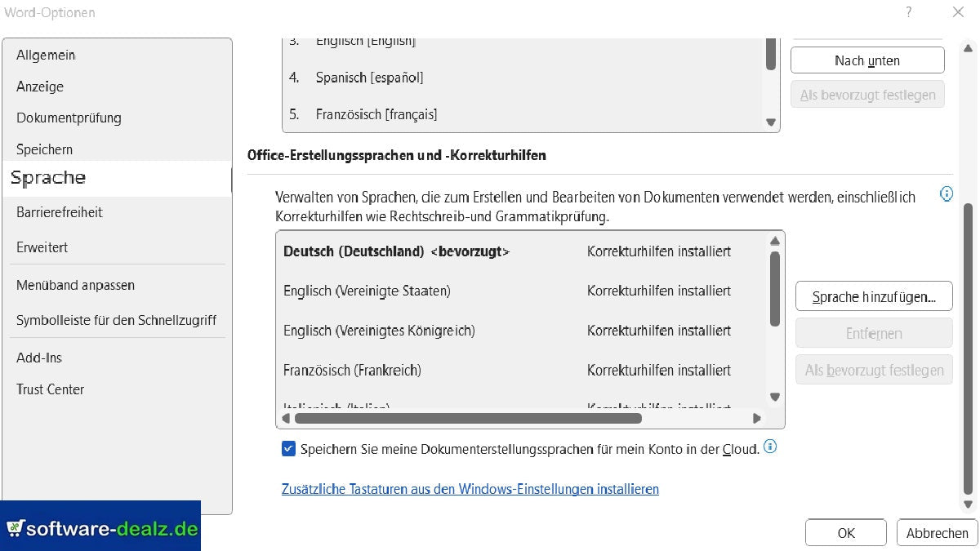Confirm the settings with OK
This screenshot has height=551, width=980.
click(x=845, y=532)
